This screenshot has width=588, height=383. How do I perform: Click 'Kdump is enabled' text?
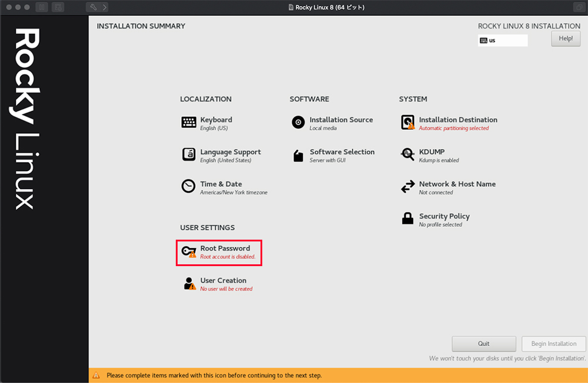point(439,160)
